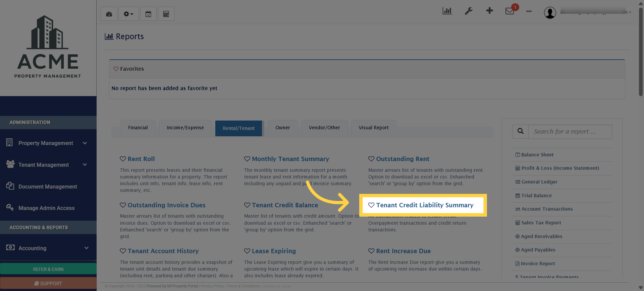
Task: Click the Manage Admin Access key icon
Action: (10, 207)
